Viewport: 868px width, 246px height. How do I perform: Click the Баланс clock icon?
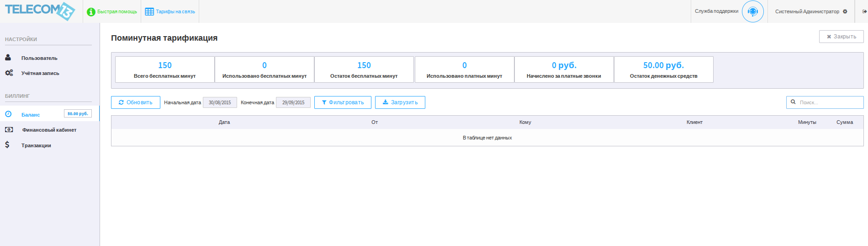point(8,114)
